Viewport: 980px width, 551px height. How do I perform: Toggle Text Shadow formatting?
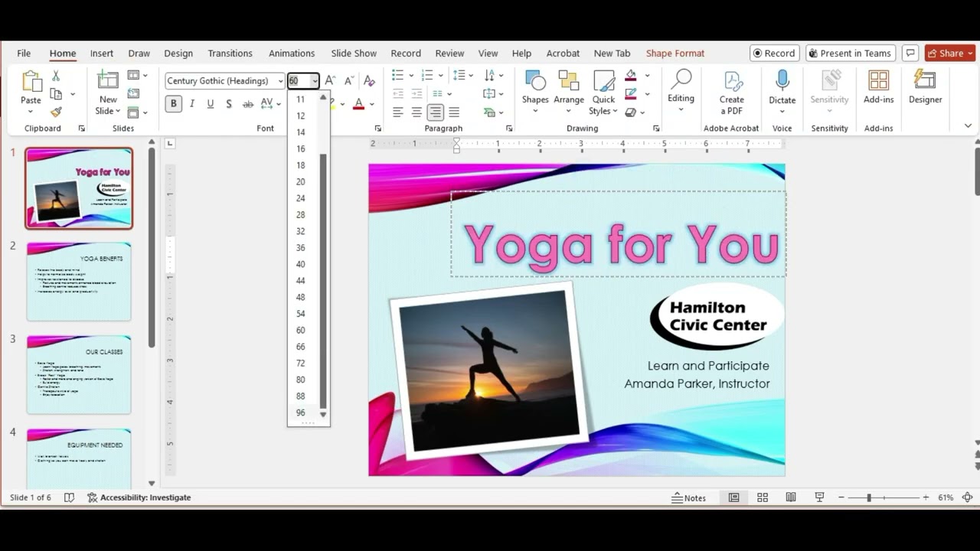coord(229,104)
